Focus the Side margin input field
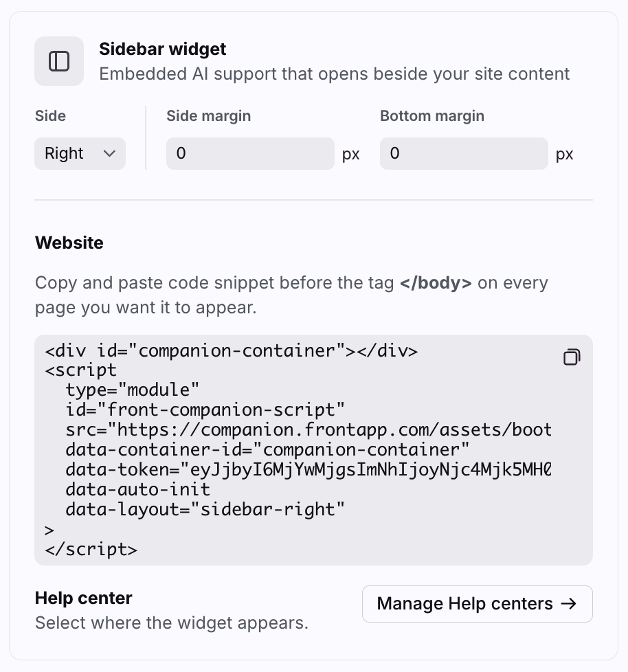 click(250, 153)
